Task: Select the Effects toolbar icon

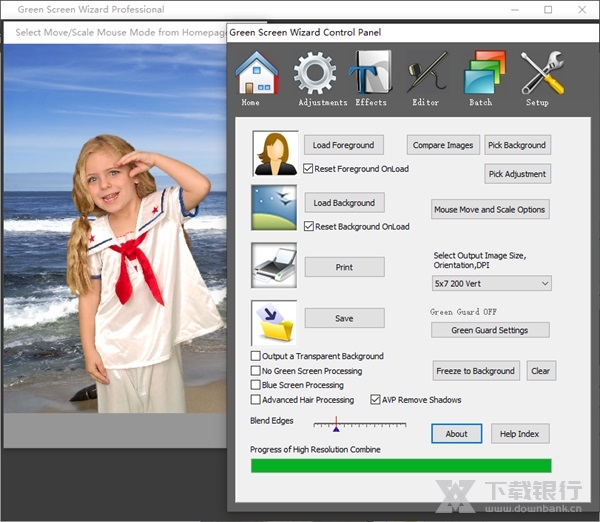Action: coord(370,74)
